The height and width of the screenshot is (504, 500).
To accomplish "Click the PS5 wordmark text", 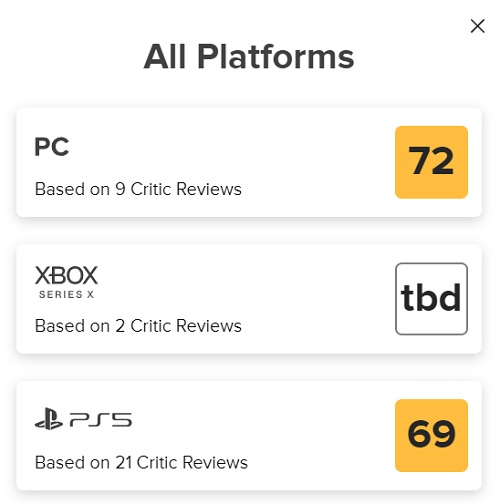I will click(x=101, y=420).
